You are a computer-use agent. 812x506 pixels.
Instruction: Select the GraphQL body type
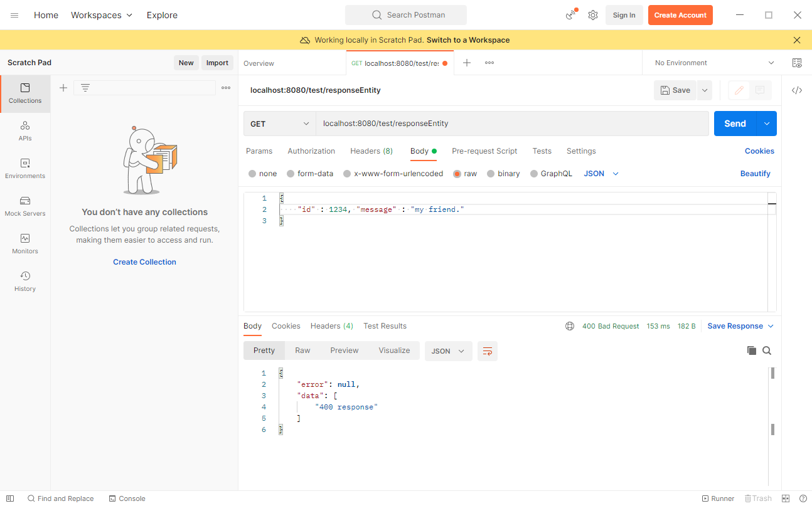point(534,174)
